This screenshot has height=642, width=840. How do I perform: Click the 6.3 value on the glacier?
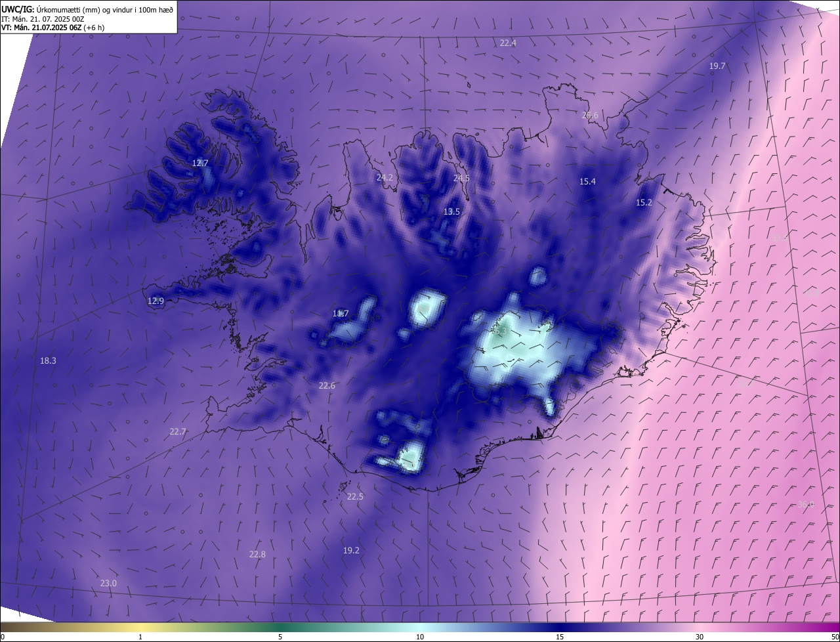point(502,332)
